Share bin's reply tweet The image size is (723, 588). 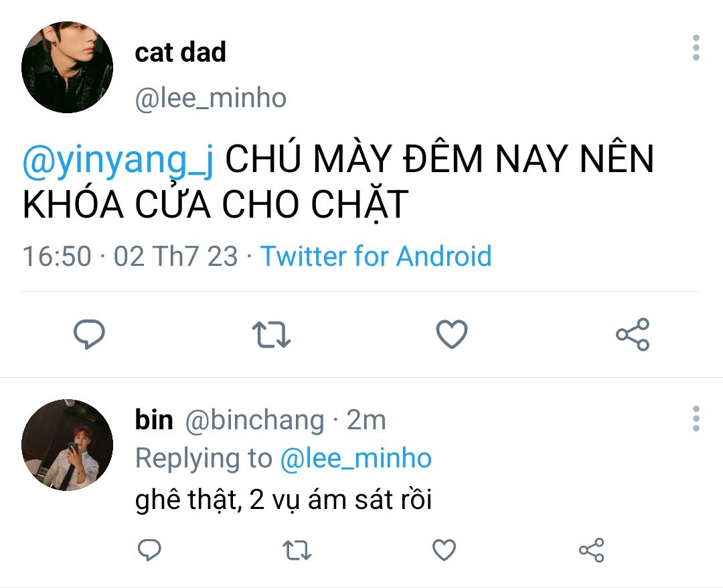tap(591, 550)
